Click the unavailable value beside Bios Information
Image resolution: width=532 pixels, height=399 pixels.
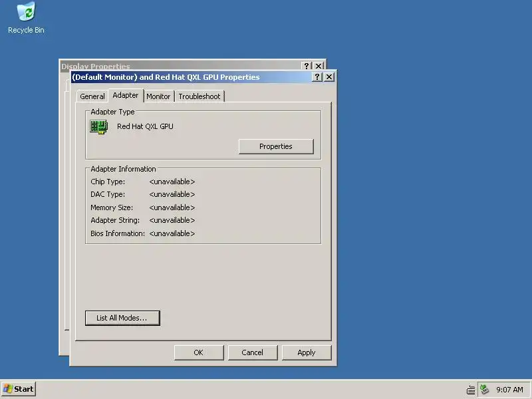pos(172,233)
